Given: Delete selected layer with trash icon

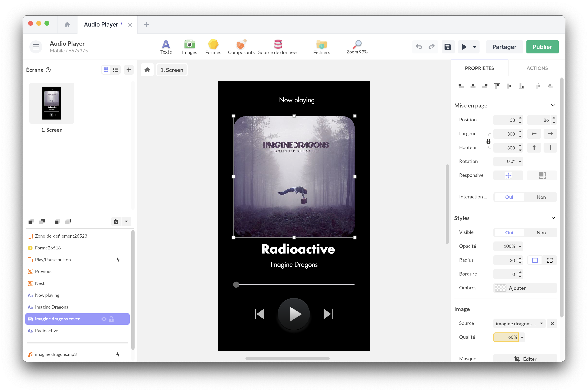Looking at the screenshot, I should coord(116,221).
